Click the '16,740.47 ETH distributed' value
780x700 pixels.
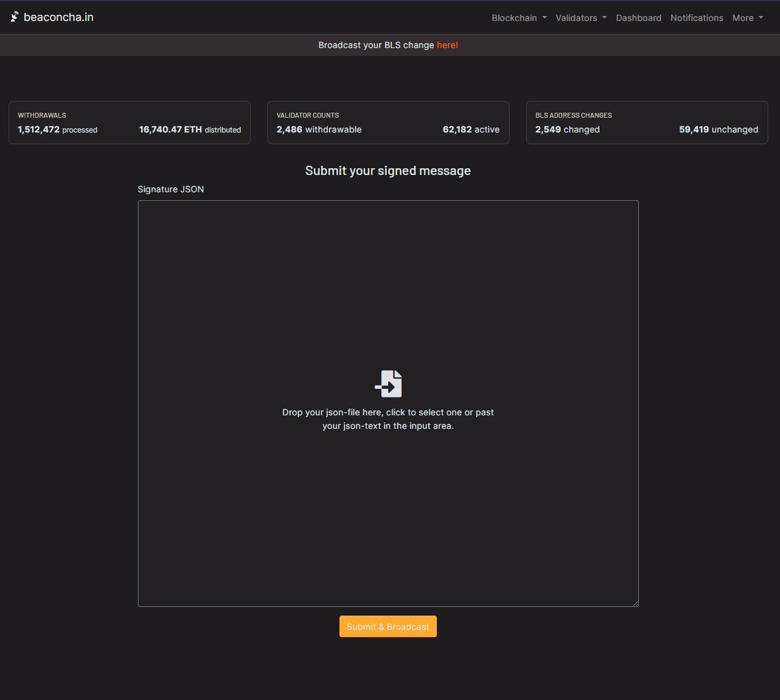click(x=190, y=129)
